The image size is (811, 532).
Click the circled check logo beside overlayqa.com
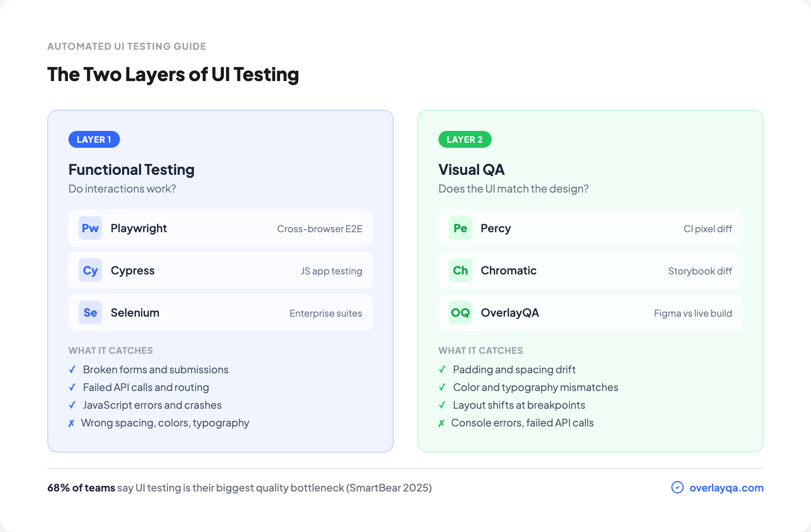tap(678, 487)
